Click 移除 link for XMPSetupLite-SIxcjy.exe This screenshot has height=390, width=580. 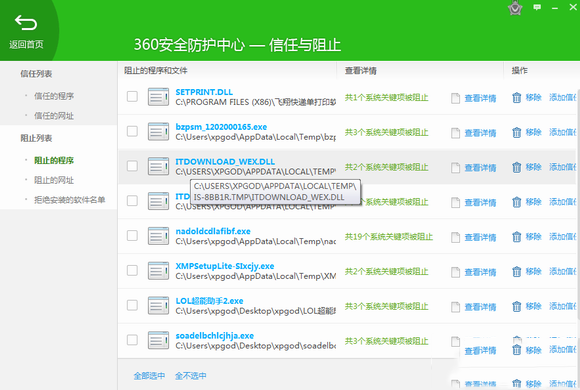533,272
